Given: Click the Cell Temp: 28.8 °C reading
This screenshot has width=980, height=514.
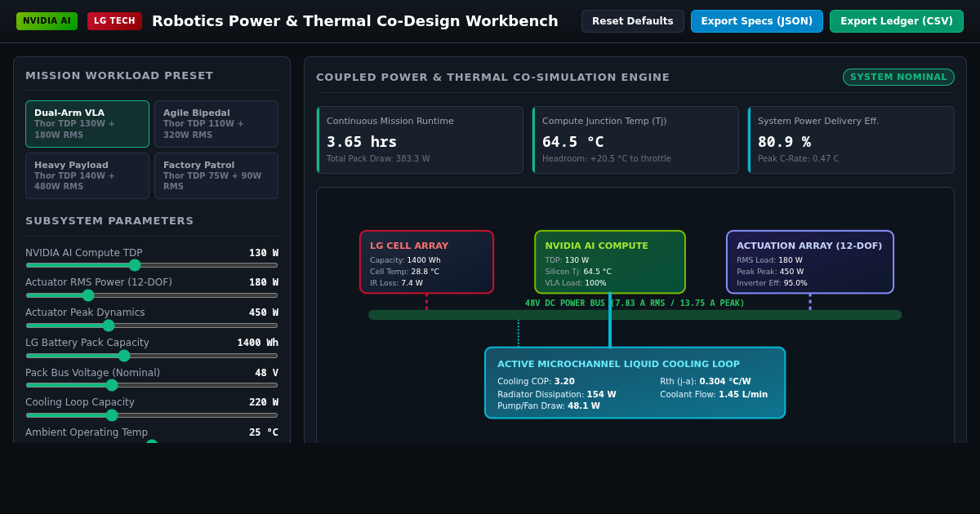Looking at the screenshot, I should click(x=404, y=272).
